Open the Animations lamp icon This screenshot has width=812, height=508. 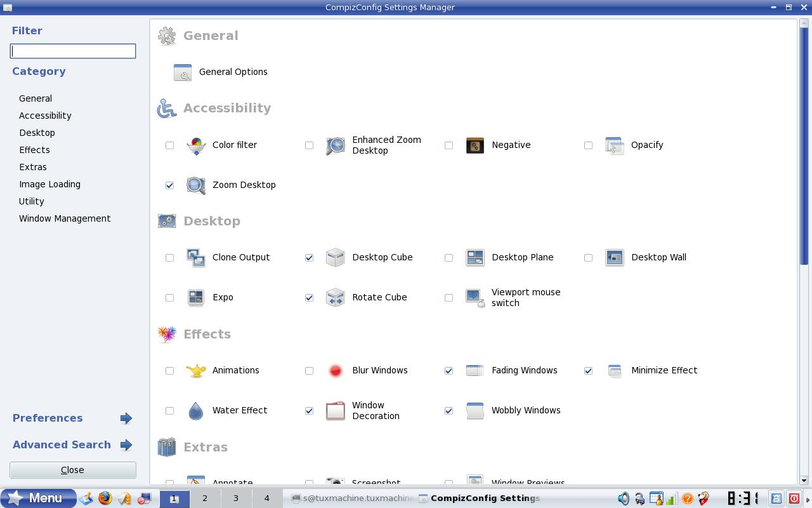[196, 371]
